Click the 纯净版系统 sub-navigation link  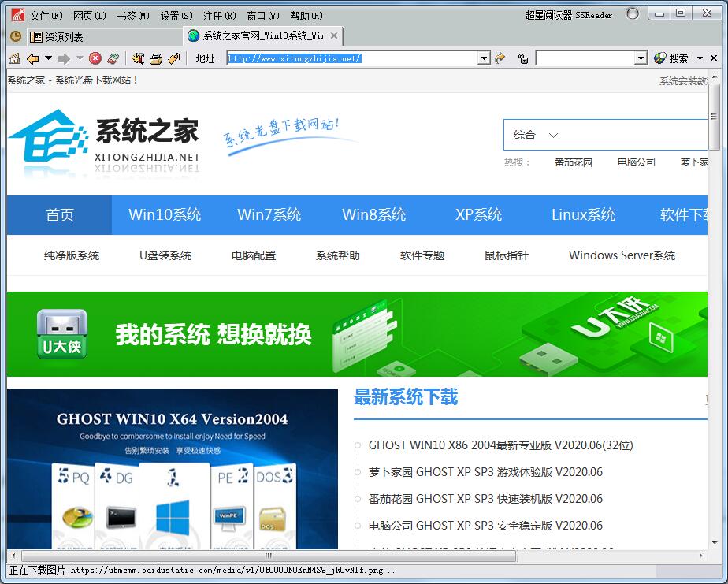[x=72, y=255]
